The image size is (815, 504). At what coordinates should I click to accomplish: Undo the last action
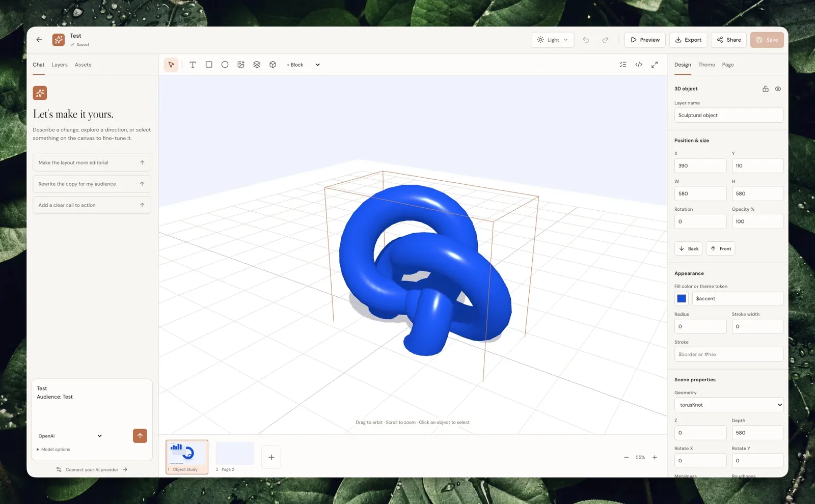click(x=586, y=40)
